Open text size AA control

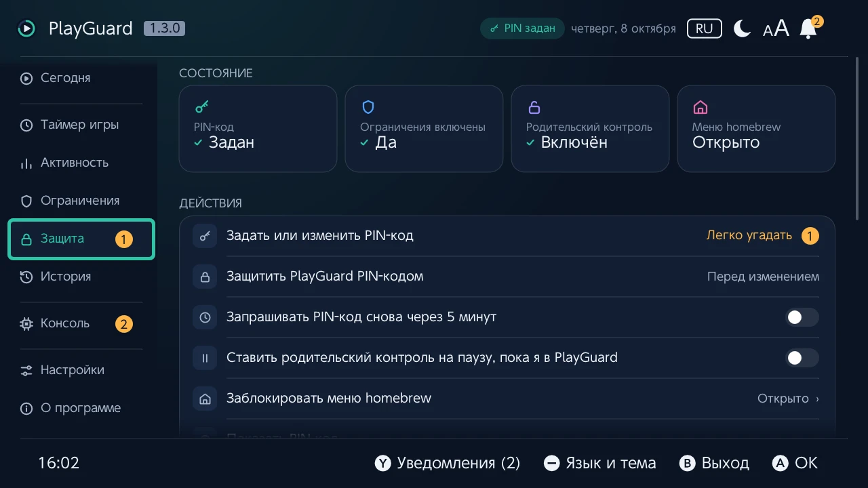776,28
